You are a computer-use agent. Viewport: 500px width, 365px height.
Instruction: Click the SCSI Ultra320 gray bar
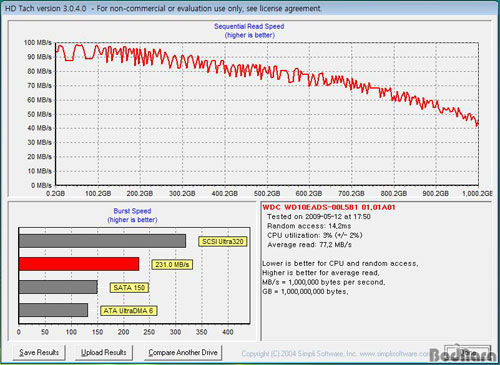click(102, 241)
